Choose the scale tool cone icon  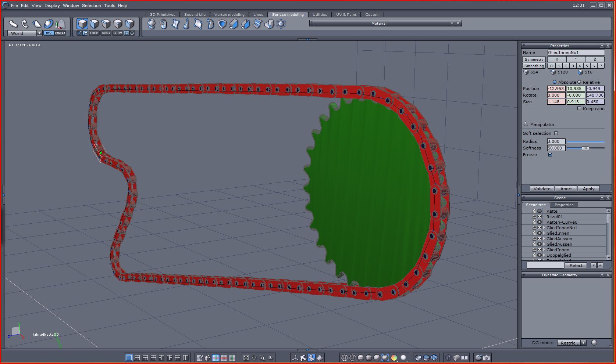[37, 24]
